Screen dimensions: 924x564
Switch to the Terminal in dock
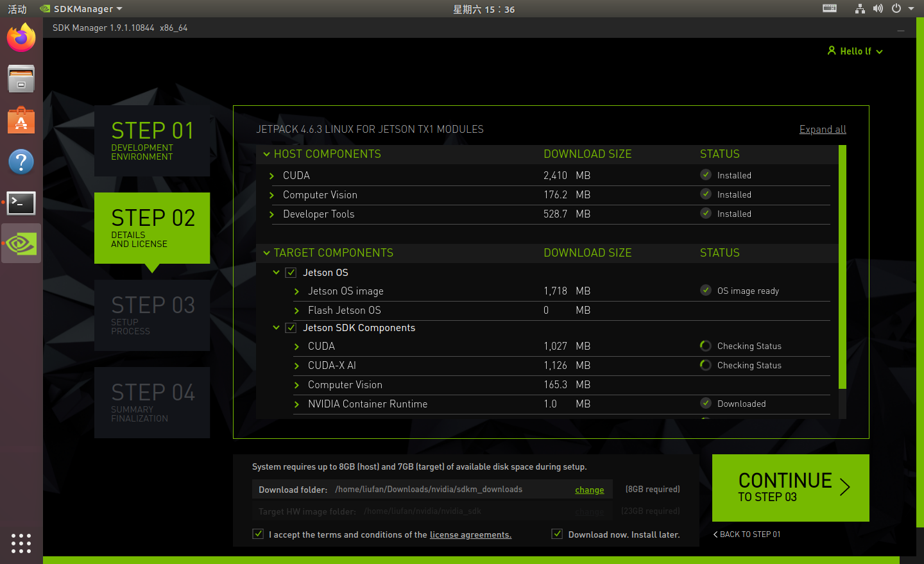tap(21, 203)
